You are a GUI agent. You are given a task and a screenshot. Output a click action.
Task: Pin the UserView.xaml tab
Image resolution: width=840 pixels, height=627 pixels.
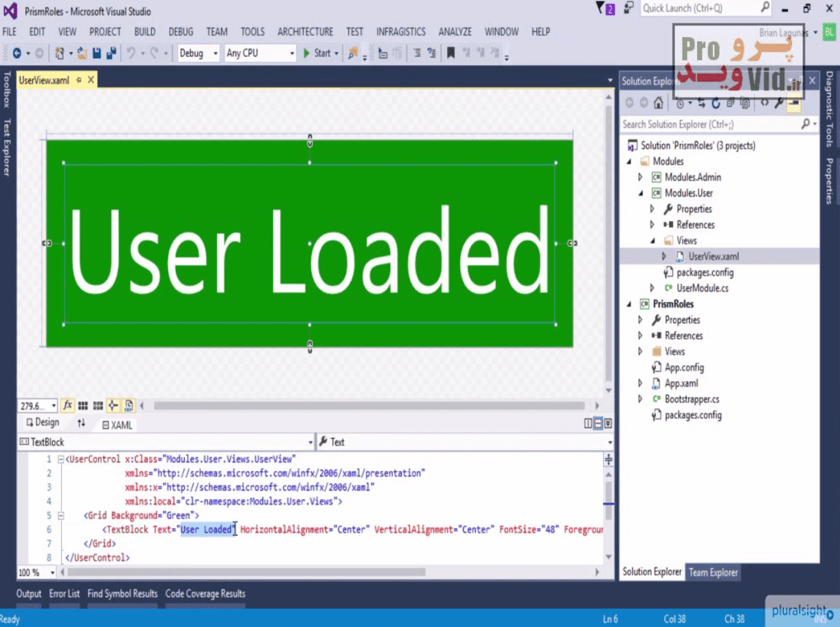79,80
